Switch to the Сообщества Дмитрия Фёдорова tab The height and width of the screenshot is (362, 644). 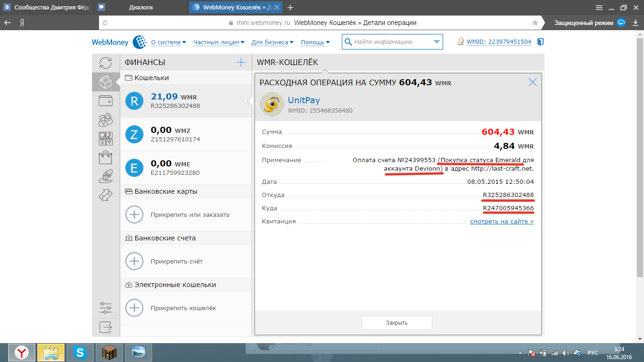pos(47,8)
